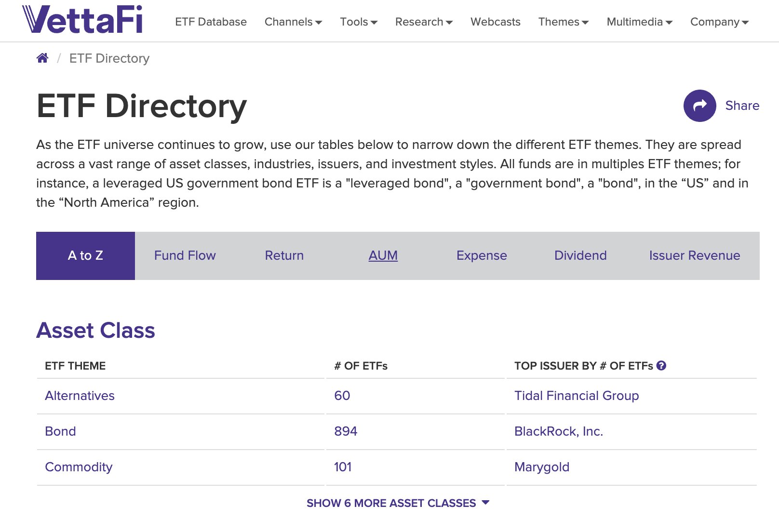Select the A to Z tab
This screenshot has height=532, width=779.
pyautogui.click(x=85, y=256)
